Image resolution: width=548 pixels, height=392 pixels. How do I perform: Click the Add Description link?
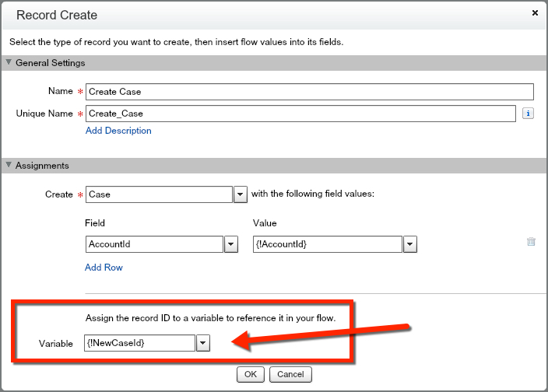click(x=118, y=131)
